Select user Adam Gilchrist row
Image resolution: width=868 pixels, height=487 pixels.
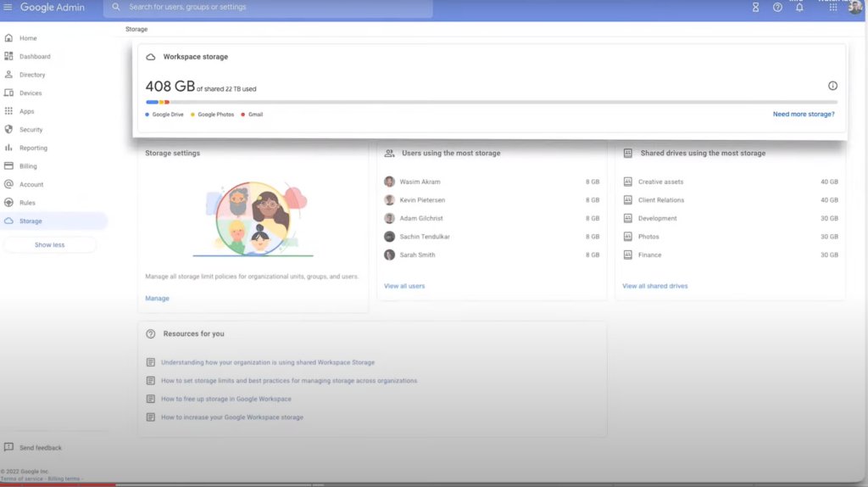[x=492, y=218]
